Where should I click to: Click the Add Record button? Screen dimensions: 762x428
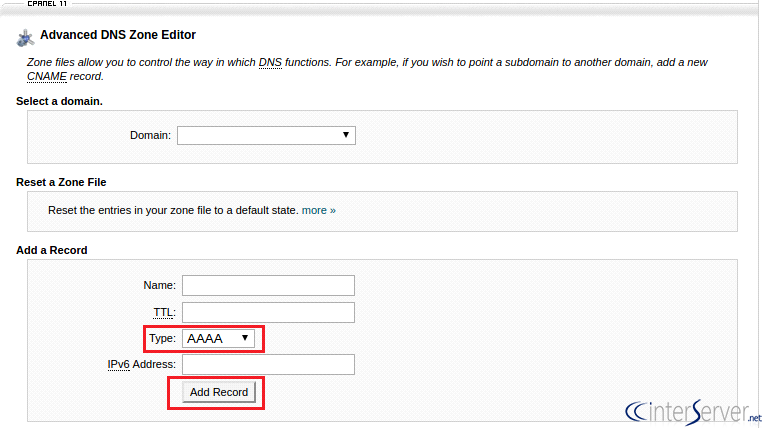(219, 392)
